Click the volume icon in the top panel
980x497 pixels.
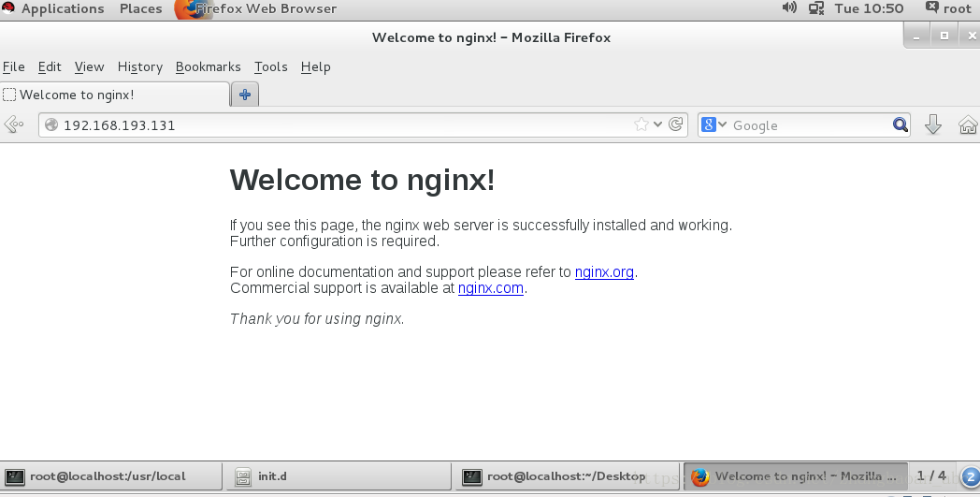[x=789, y=8]
